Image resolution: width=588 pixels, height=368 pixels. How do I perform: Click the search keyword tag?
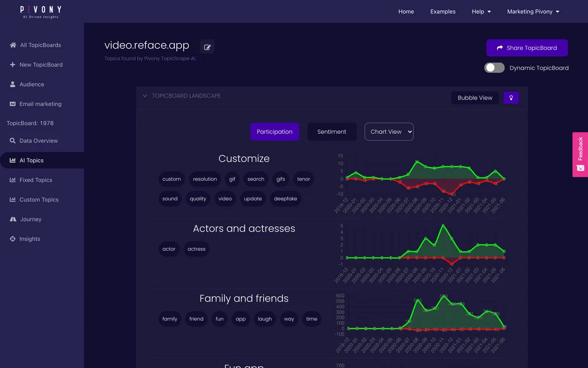click(256, 179)
